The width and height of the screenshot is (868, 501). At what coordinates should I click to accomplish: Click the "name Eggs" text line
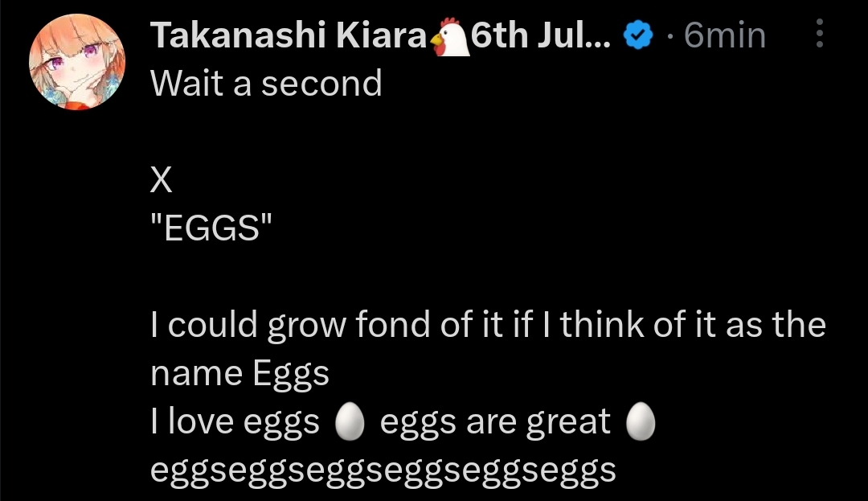[240, 374]
